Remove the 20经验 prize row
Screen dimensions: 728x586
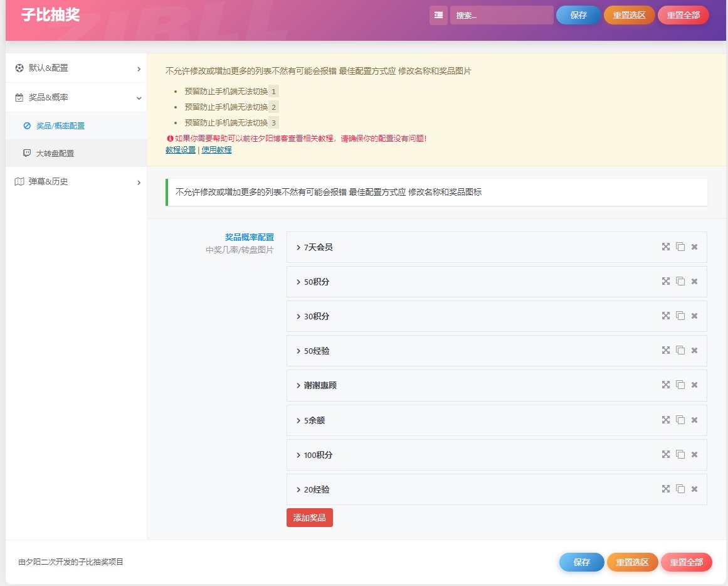[x=695, y=489]
